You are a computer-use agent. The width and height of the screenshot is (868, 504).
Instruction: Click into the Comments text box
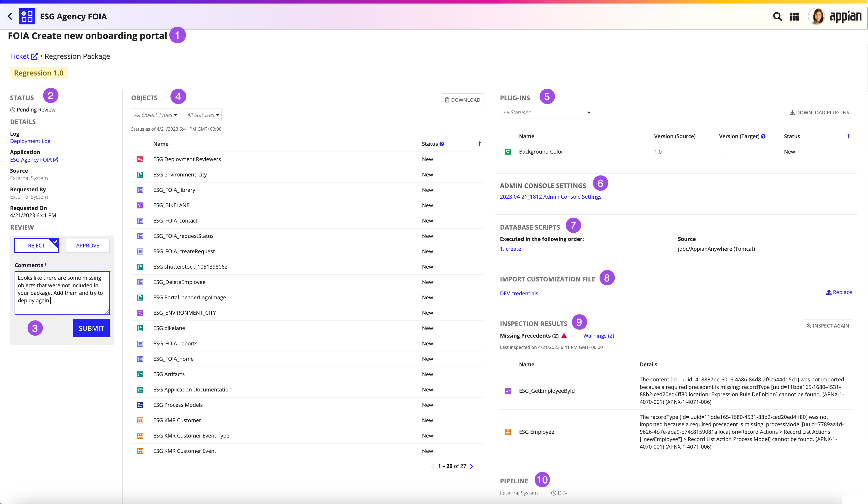pyautogui.click(x=62, y=293)
